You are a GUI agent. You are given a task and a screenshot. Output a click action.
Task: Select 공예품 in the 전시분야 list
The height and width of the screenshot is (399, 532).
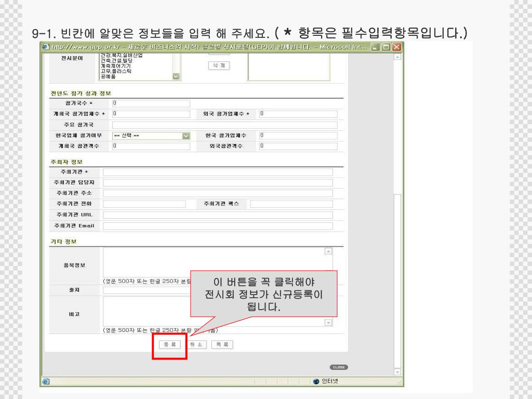pyautogui.click(x=108, y=77)
